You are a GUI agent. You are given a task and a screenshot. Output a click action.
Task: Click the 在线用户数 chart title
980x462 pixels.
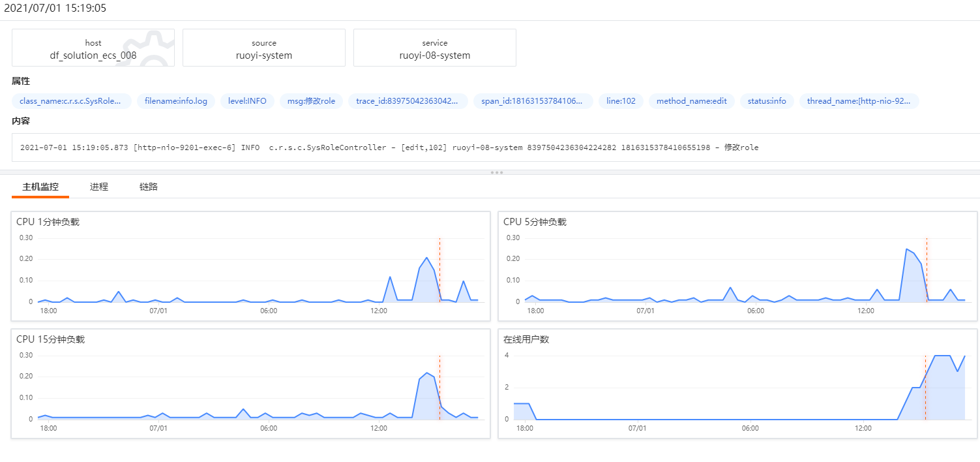coord(526,339)
